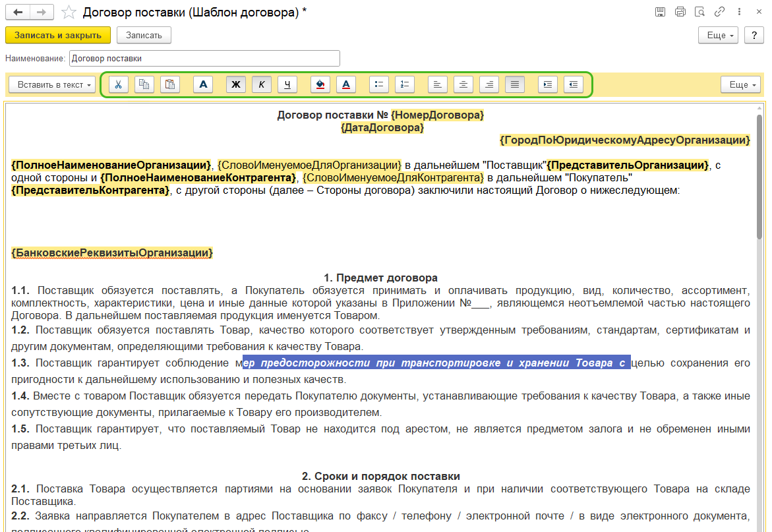Click the 'Записать' button
Screen dimensions: 772x532
click(x=144, y=35)
